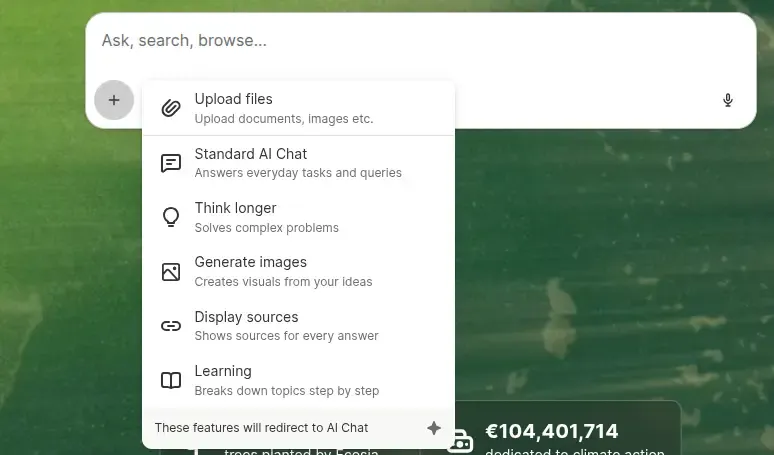This screenshot has width=774, height=455.
Task: Select Standard AI Chat option
Action: (298, 163)
